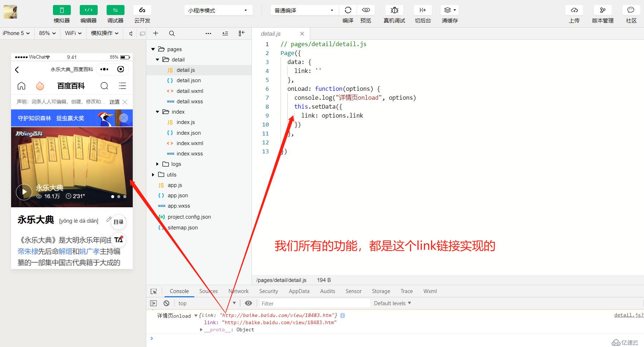This screenshot has width=644, height=347.
Task: Start 真机调试 remote debugging
Action: tap(394, 10)
